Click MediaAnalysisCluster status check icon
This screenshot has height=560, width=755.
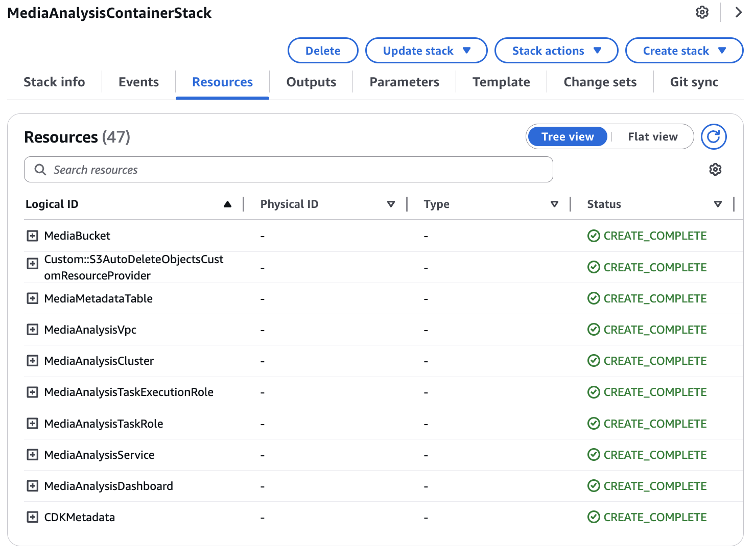[594, 361]
